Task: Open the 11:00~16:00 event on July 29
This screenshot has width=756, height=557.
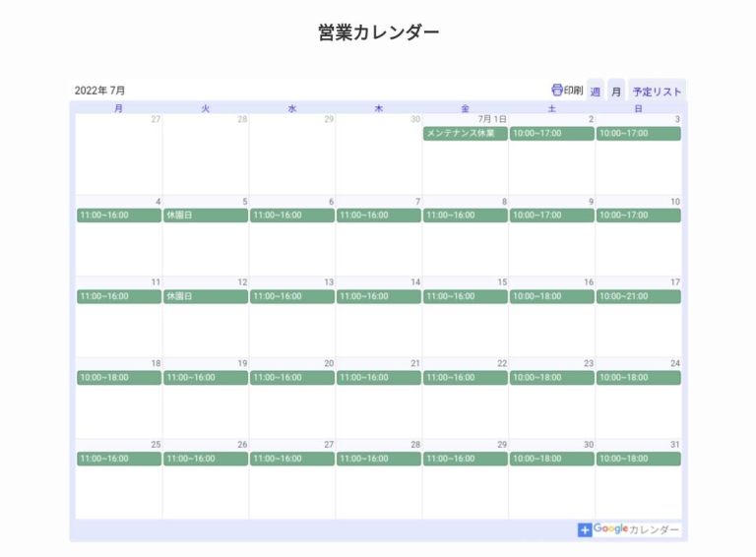Action: coord(465,459)
